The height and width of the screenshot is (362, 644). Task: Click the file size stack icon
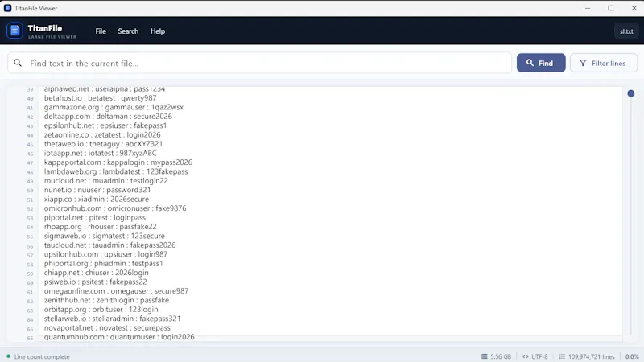tap(485, 356)
